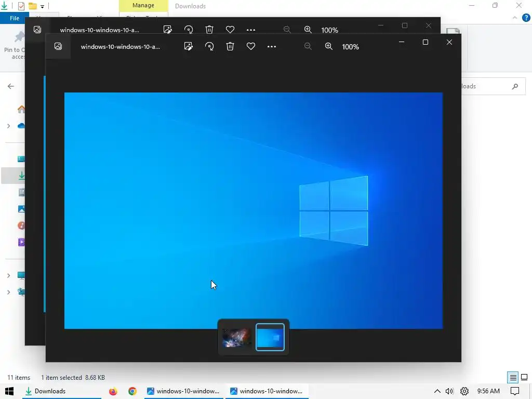Favorite the image using front window heart icon
The image size is (532, 399).
coord(251,46)
